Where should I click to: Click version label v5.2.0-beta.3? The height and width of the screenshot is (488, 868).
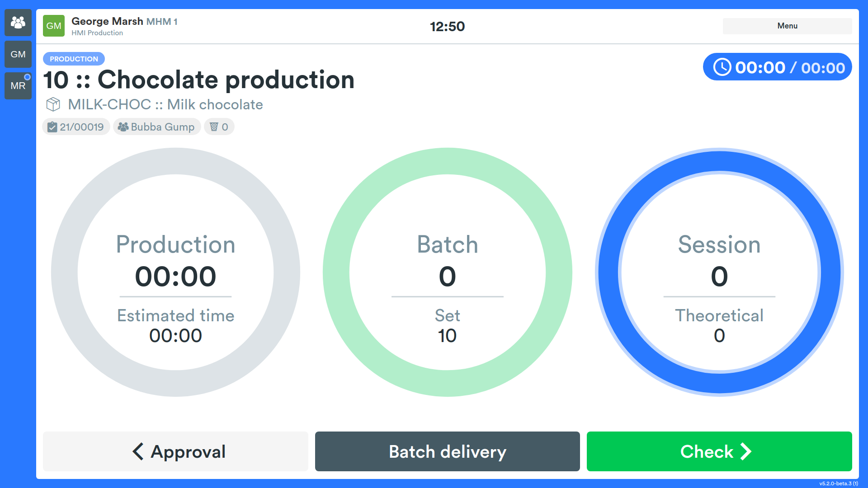[x=839, y=483]
